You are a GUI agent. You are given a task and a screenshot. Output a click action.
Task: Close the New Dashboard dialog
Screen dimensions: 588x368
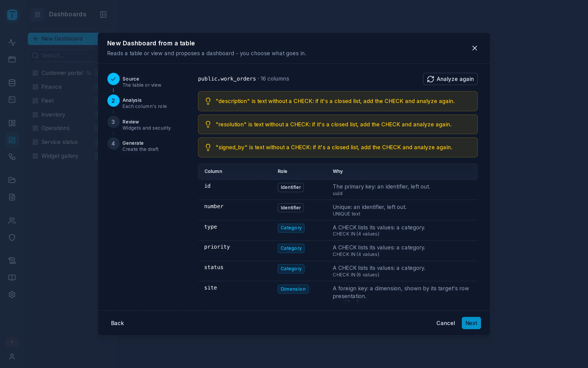coord(474,48)
